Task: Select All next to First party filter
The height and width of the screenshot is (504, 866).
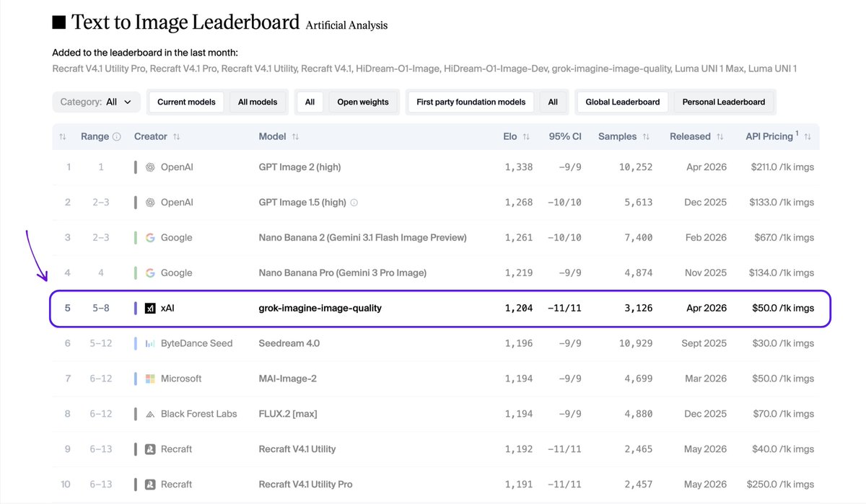Action: click(553, 102)
